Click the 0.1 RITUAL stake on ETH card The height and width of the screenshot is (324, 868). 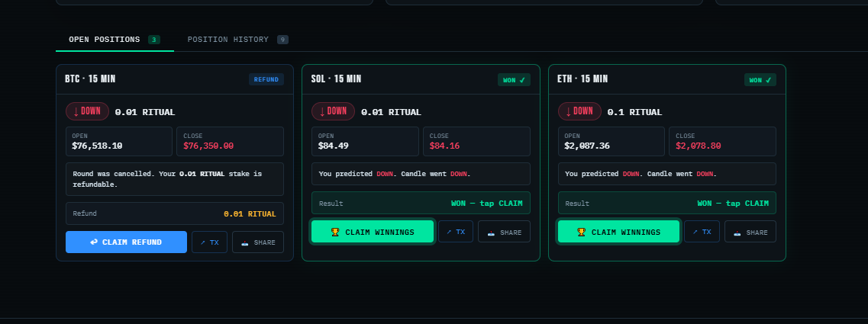(634, 112)
